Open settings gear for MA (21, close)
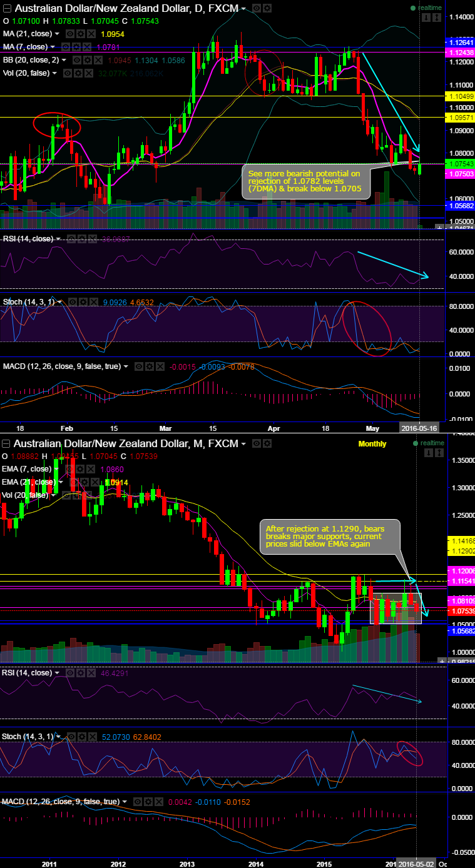 pos(81,34)
